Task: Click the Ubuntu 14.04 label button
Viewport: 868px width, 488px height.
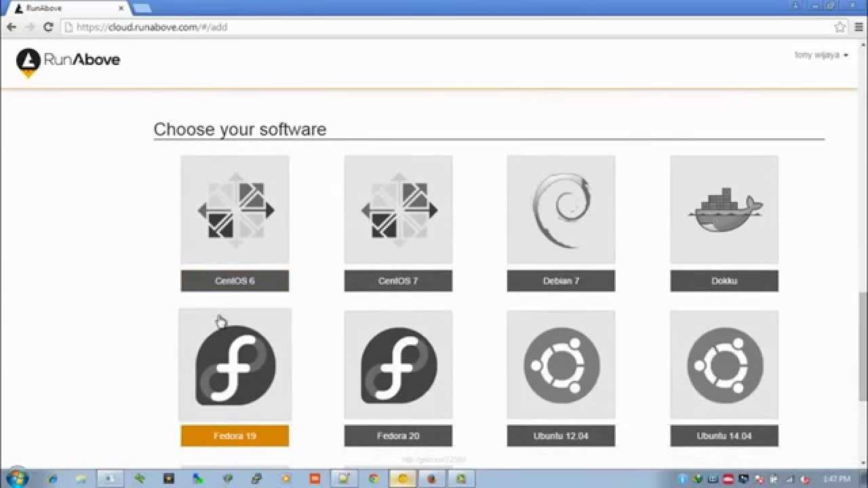Action: [x=724, y=436]
